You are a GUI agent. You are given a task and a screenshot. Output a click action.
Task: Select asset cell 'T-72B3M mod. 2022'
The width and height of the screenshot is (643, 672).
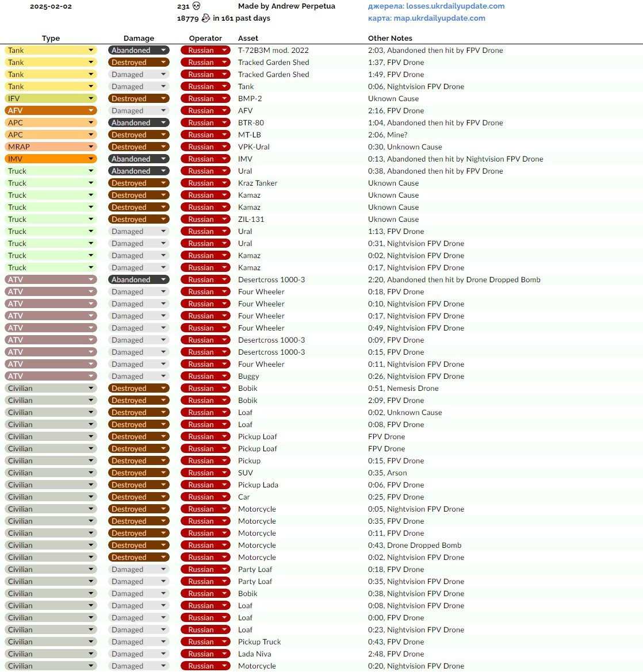(x=274, y=50)
